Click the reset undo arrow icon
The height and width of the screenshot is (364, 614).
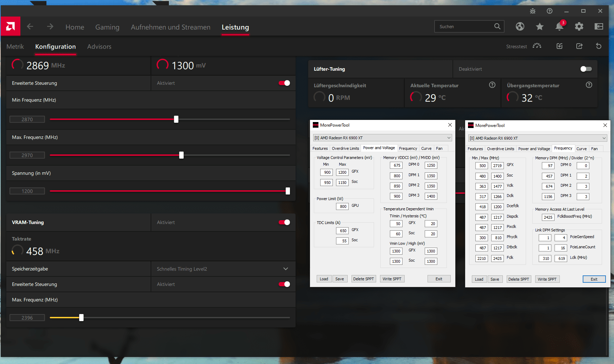click(599, 46)
